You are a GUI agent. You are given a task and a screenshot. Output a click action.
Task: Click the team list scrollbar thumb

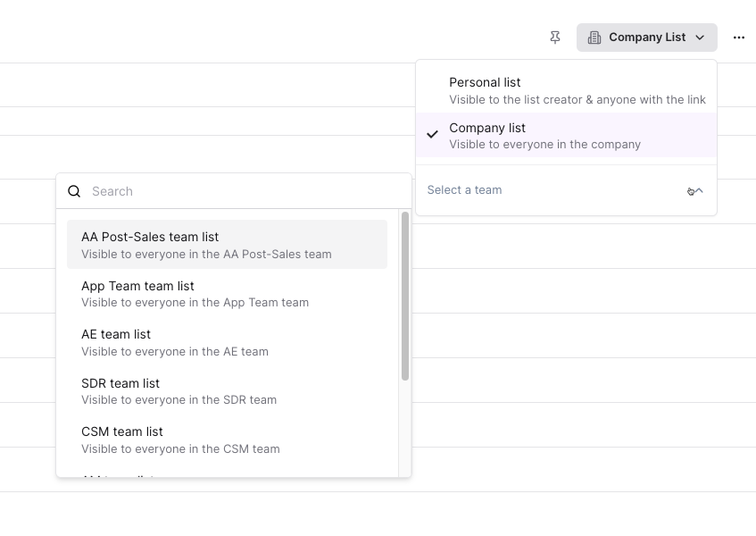[x=405, y=295]
